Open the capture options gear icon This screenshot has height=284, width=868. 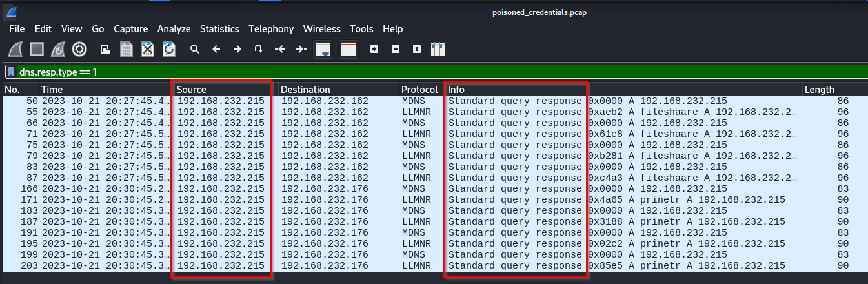(79, 49)
